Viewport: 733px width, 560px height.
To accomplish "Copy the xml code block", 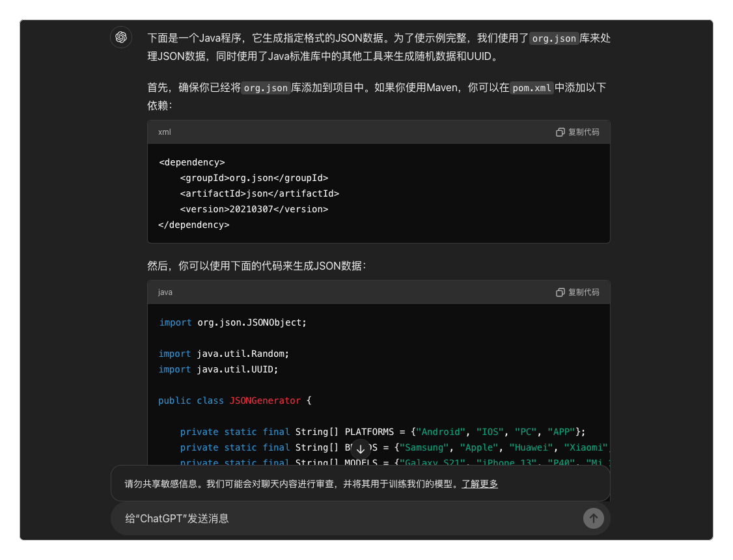I will click(577, 132).
